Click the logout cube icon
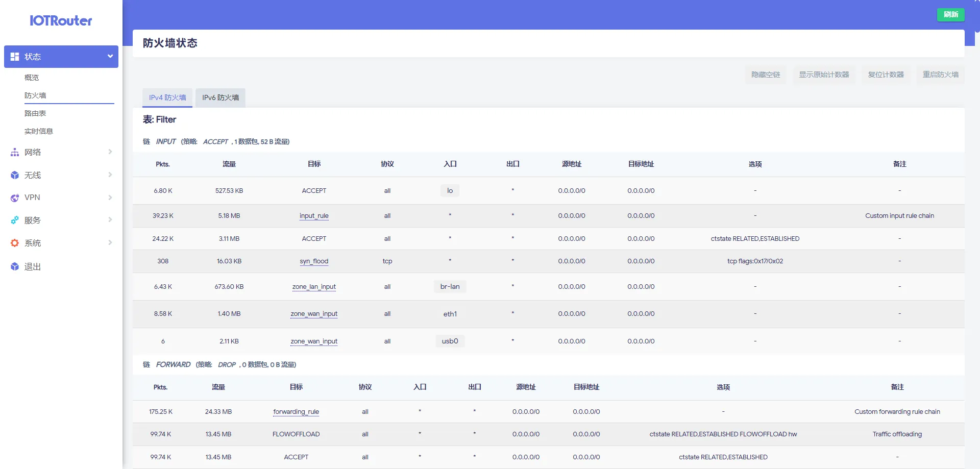Viewport: 980px width, 469px height. tap(15, 266)
